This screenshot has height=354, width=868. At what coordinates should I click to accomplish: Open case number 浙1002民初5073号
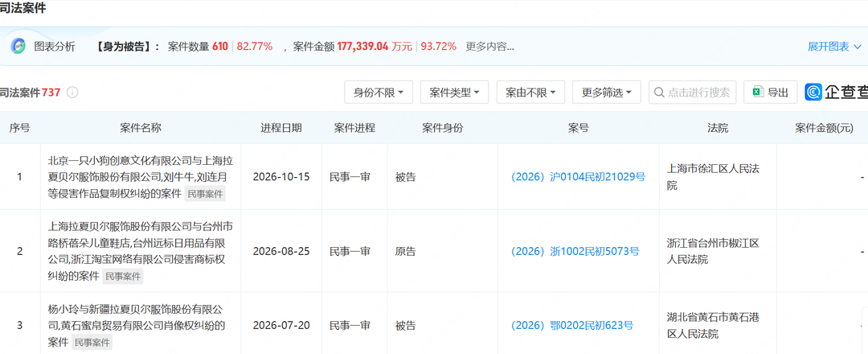tap(575, 252)
